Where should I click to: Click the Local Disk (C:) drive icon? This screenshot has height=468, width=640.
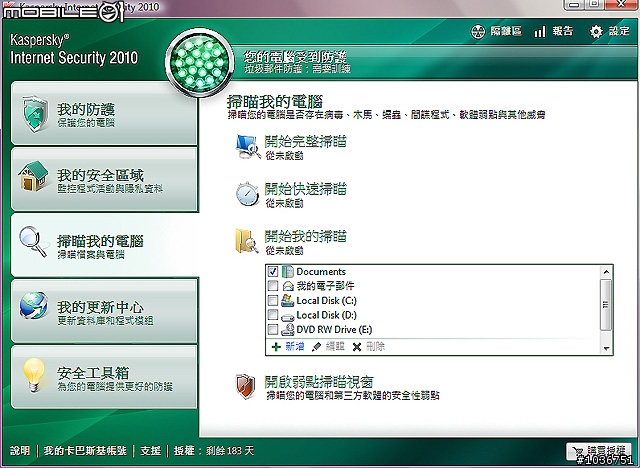point(288,301)
